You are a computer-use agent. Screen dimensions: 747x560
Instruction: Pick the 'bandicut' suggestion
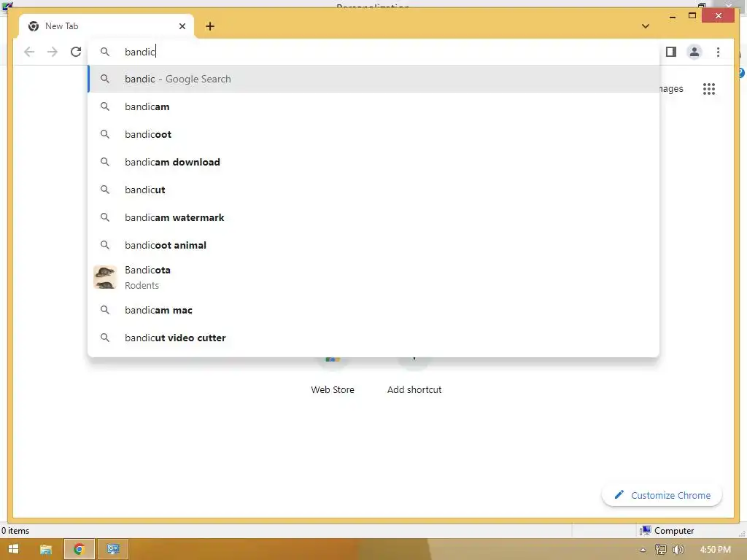pyautogui.click(x=374, y=190)
